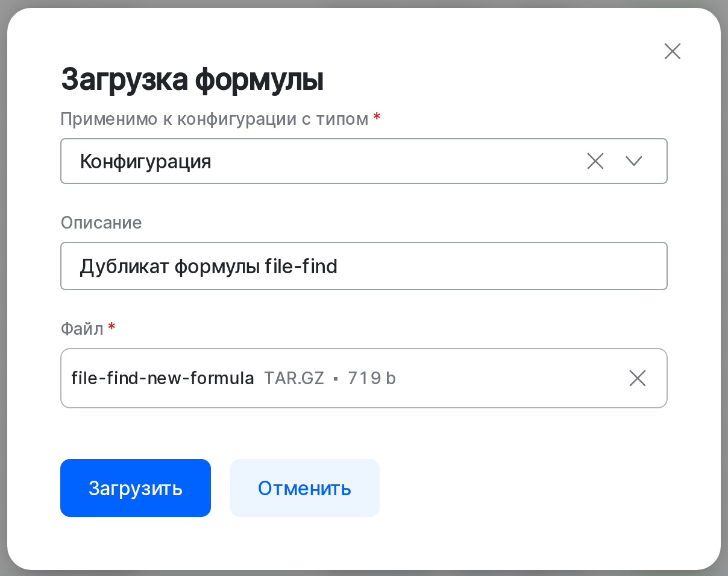This screenshot has height=576, width=728.
Task: Click inside the Дубликат формулы file-find text
Action: (x=208, y=266)
